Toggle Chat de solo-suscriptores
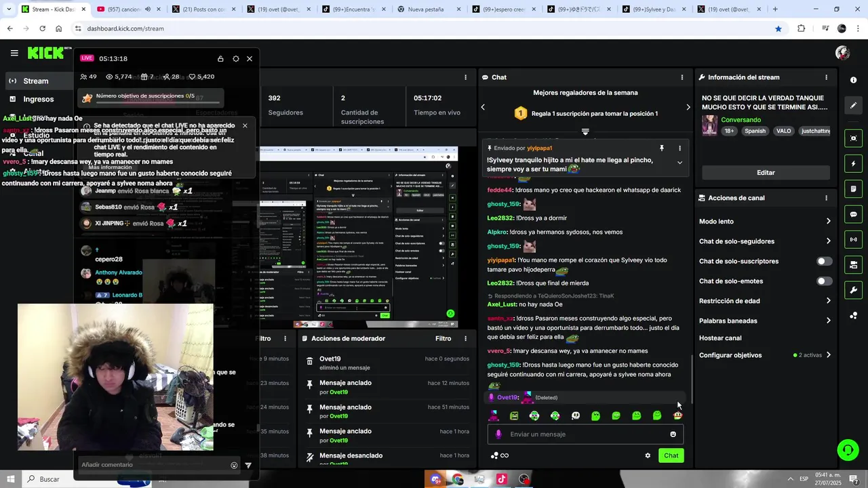The width and height of the screenshot is (868, 488). (x=825, y=261)
